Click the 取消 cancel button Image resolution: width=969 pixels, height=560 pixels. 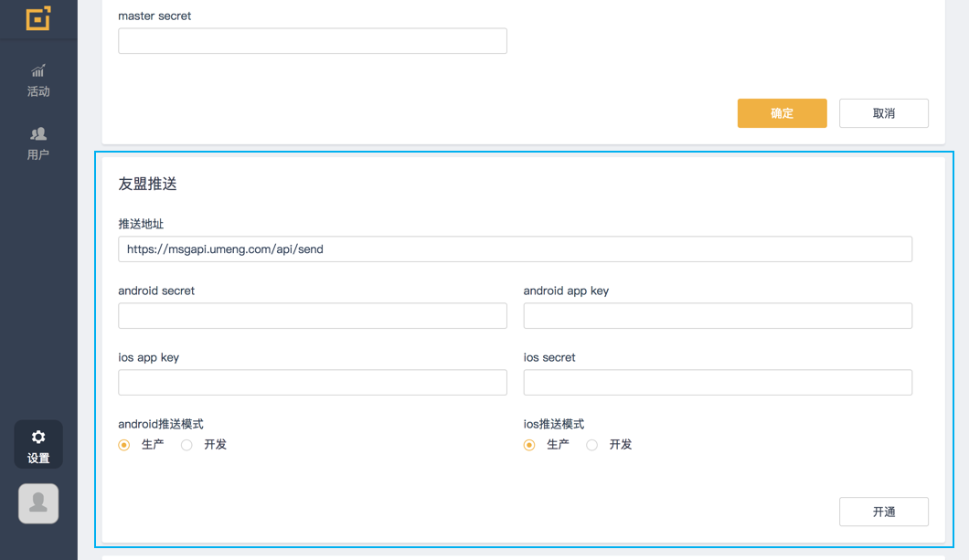884,113
